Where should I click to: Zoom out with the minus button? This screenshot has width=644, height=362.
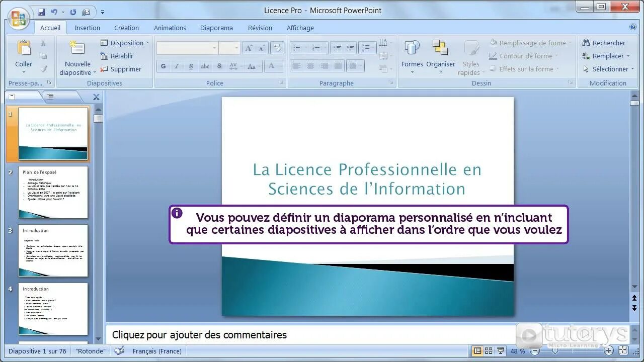[535, 351]
